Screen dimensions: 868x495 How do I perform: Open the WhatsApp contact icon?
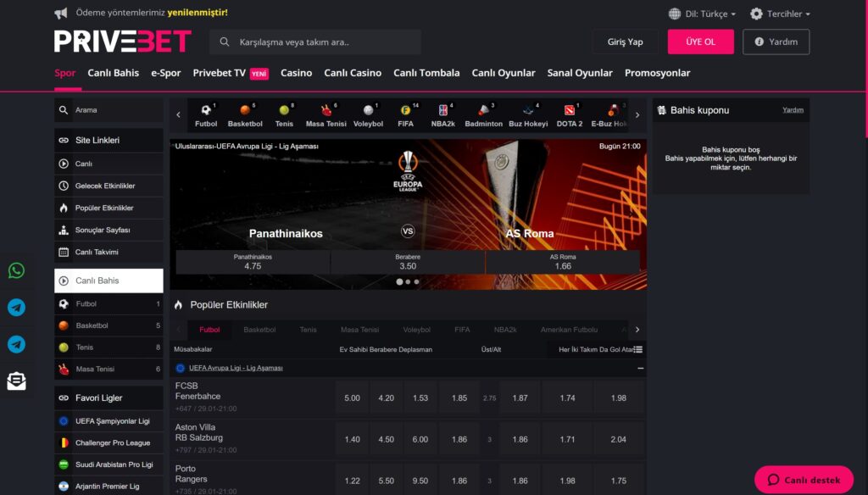(x=17, y=270)
